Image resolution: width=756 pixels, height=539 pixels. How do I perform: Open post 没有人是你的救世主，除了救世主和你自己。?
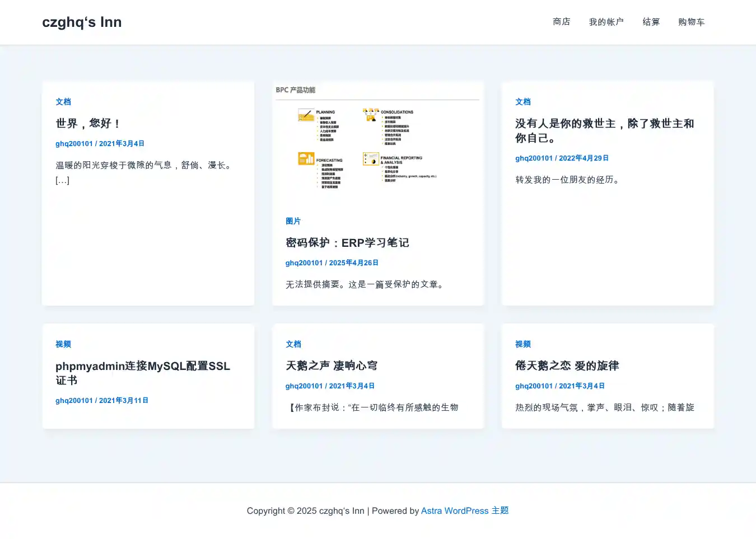coord(604,130)
